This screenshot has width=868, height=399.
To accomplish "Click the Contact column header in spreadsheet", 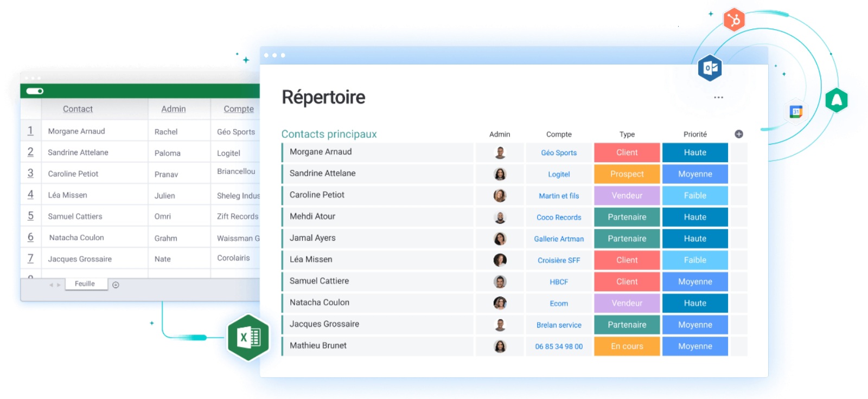I will [x=78, y=109].
